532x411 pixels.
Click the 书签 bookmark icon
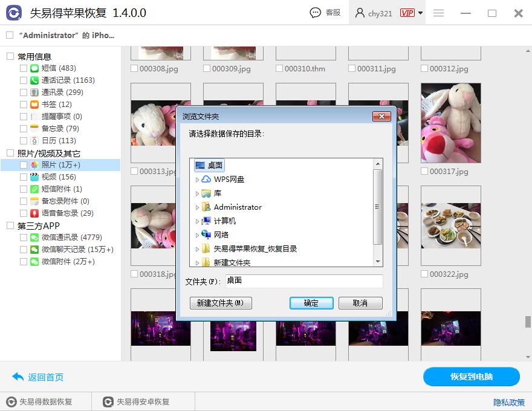click(34, 105)
